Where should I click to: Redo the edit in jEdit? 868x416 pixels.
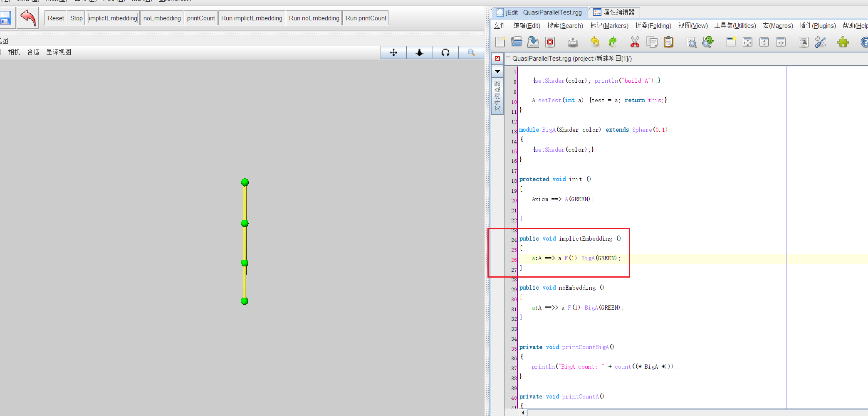[613, 42]
